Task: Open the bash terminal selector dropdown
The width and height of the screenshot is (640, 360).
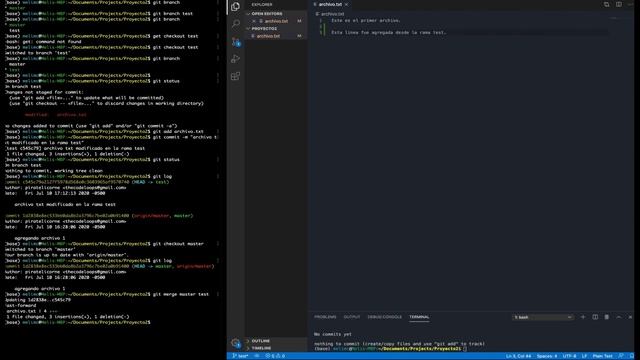Action: (542, 317)
